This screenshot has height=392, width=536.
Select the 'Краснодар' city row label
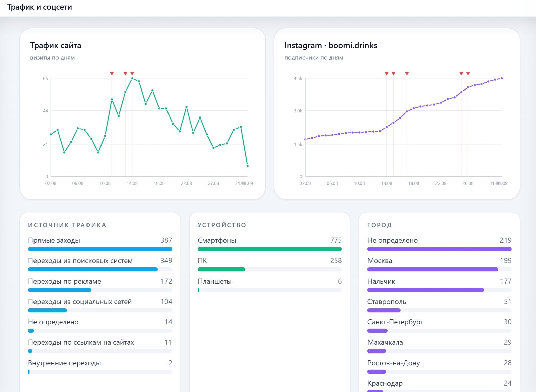tap(385, 383)
